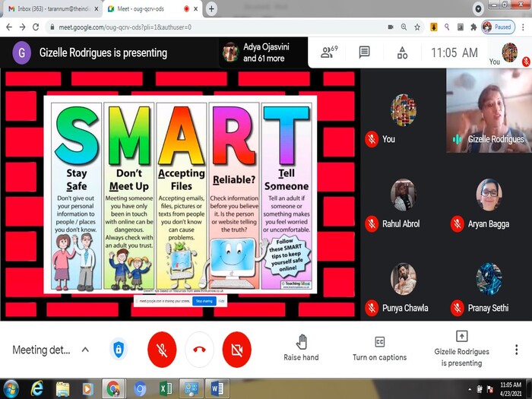
Task: Click the Chrome profile dropdown arrow in title bar
Action: click(x=478, y=9)
